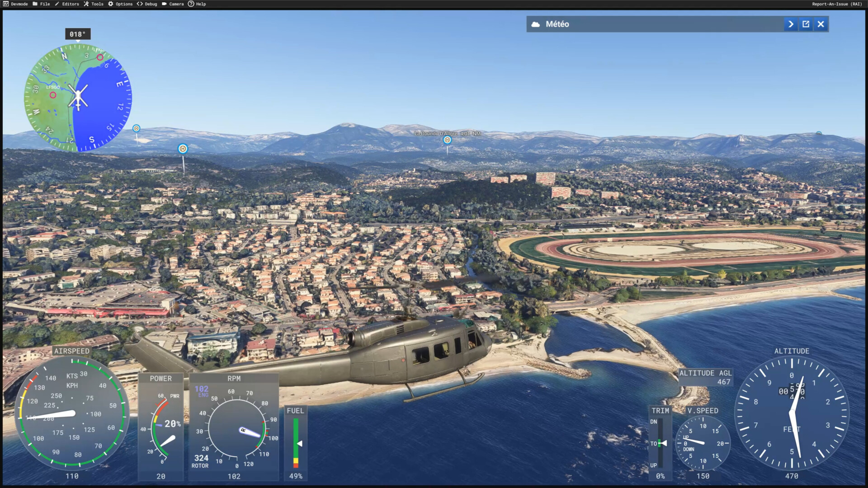This screenshot has height=488, width=868.
Task: Open the File menu
Action: pos(41,4)
